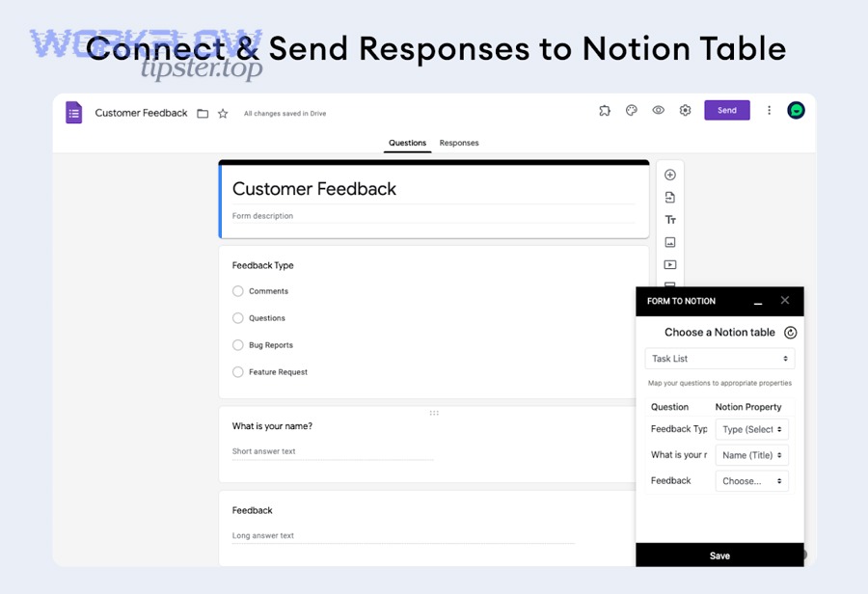
Task: Click the green account avatar
Action: (x=796, y=110)
